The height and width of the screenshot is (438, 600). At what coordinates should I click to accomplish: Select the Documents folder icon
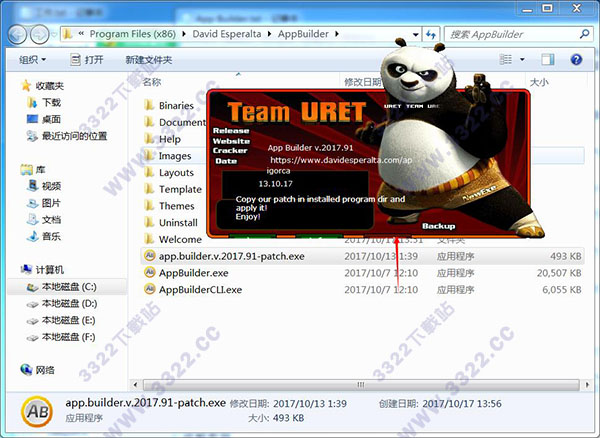[x=149, y=122]
